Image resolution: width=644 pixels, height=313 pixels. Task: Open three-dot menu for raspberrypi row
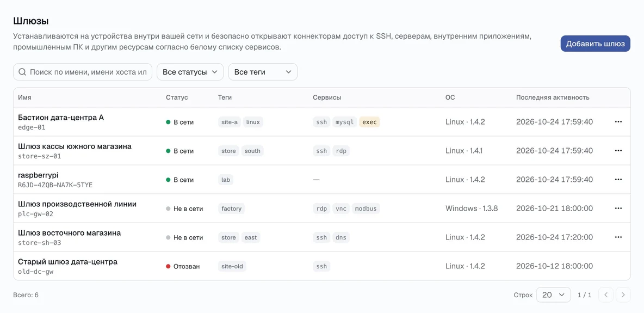tap(618, 179)
